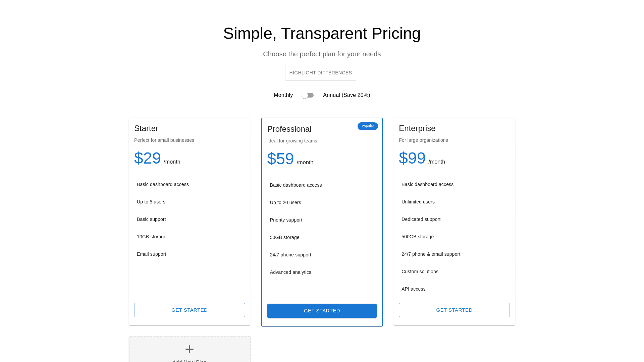Click the $29 Starter price
Viewport: 644px width, 362px height.
click(148, 158)
